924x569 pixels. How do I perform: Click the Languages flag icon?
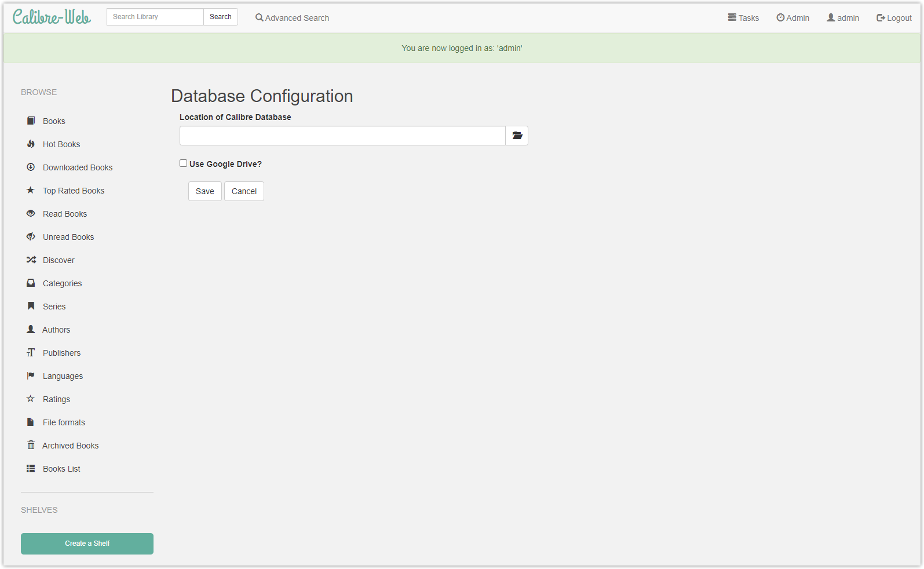coord(31,375)
